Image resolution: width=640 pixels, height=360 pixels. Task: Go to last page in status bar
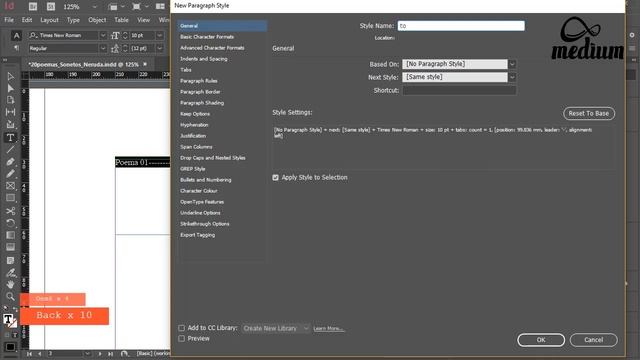[x=111, y=354]
